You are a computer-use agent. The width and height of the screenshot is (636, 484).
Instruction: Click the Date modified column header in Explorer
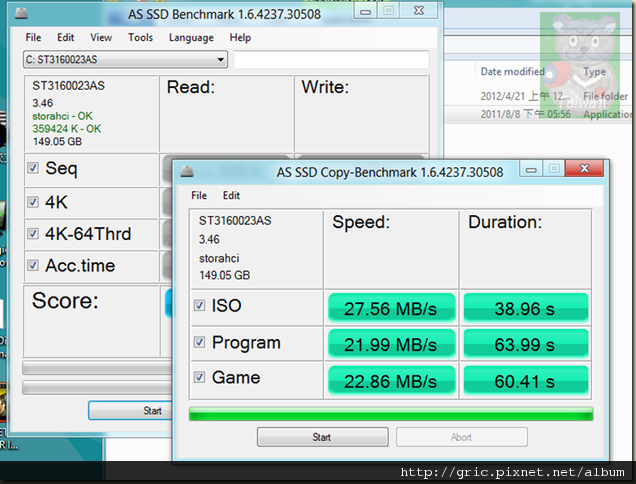pos(512,72)
